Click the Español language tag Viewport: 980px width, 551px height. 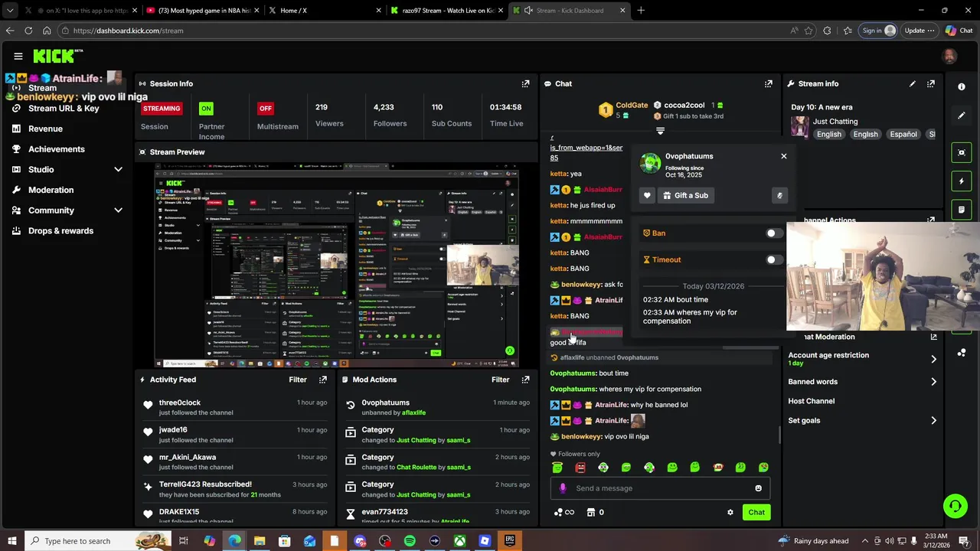[x=903, y=134]
